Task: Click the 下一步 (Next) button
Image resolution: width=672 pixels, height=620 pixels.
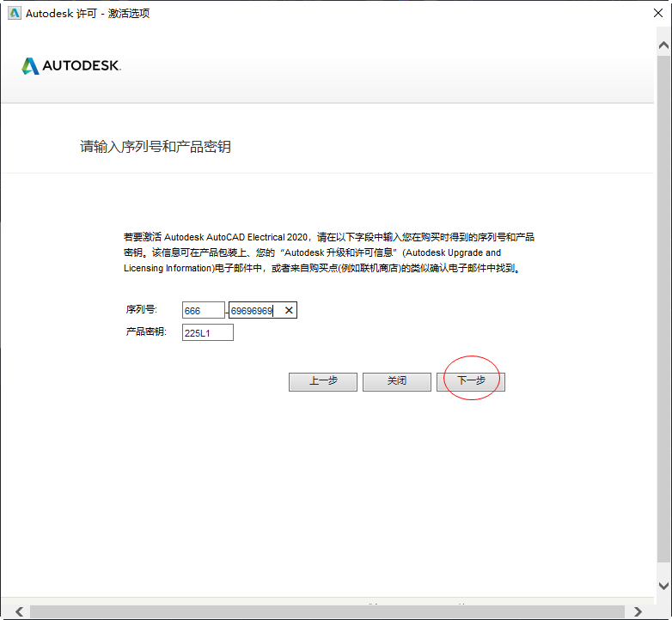Action: (x=471, y=381)
